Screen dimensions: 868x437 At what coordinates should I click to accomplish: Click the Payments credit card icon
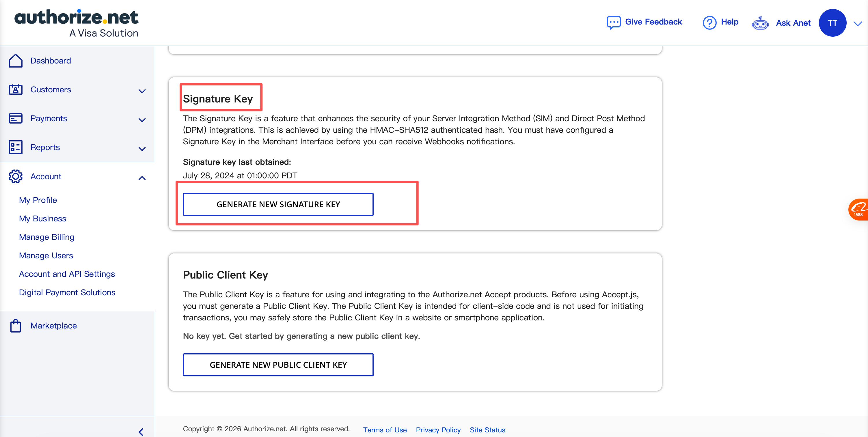tap(16, 119)
